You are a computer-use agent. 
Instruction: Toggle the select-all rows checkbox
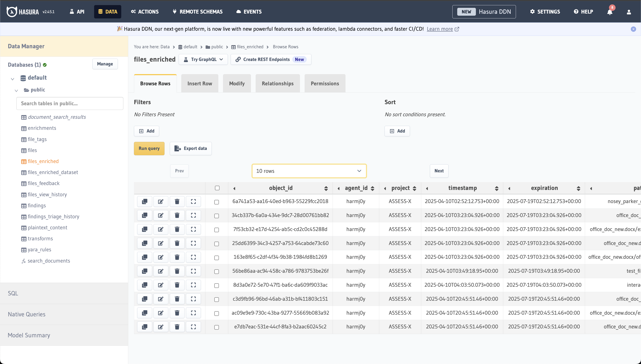point(217,188)
